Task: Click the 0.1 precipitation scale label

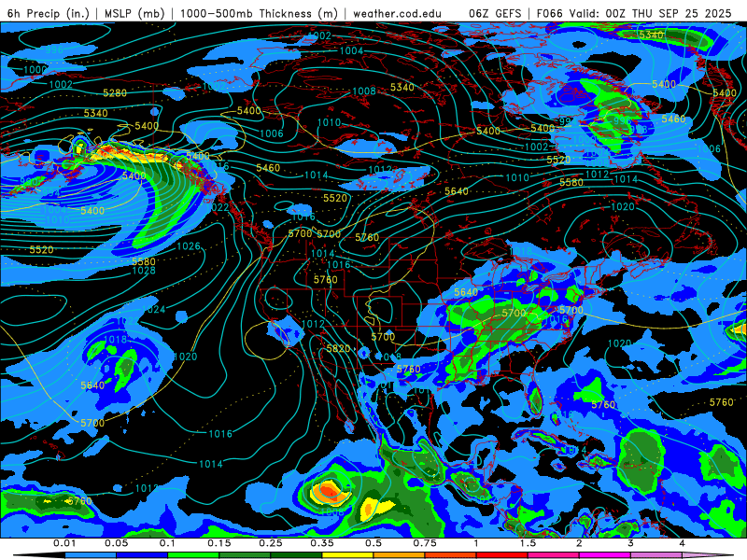Action: (x=167, y=543)
